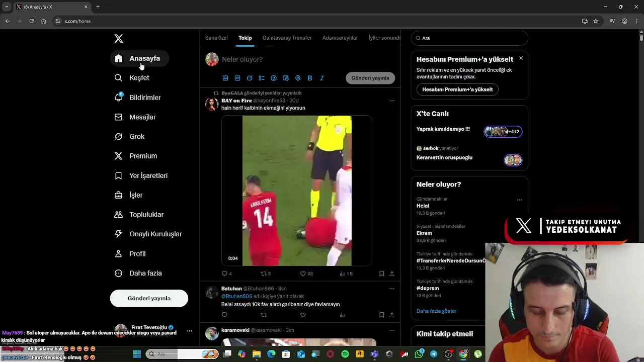Toggle italic text formatting
This screenshot has width=644, height=362.
click(x=322, y=78)
